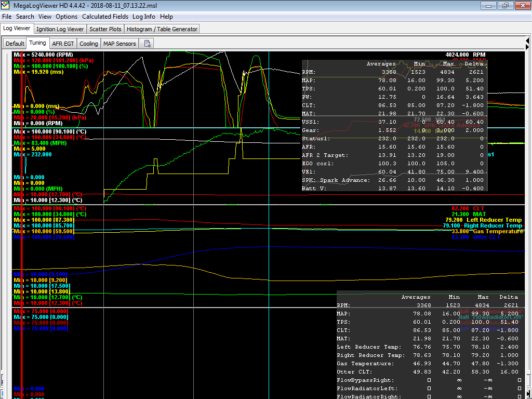
Task: Open the View menu
Action: (x=45, y=17)
